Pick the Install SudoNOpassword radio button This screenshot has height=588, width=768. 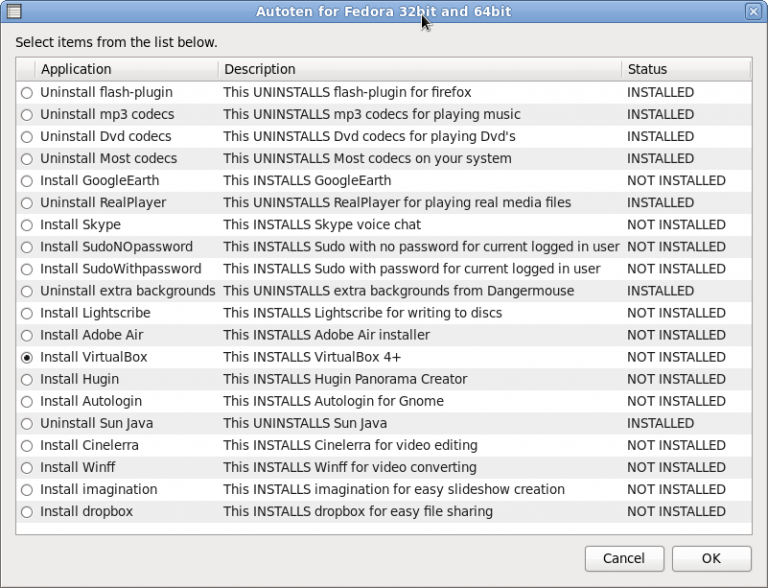tap(27, 247)
